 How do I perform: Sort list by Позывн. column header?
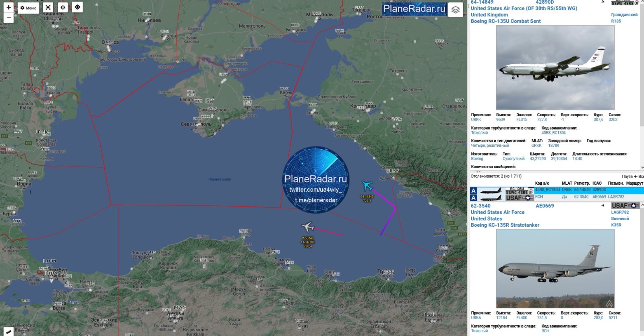pos(616,183)
